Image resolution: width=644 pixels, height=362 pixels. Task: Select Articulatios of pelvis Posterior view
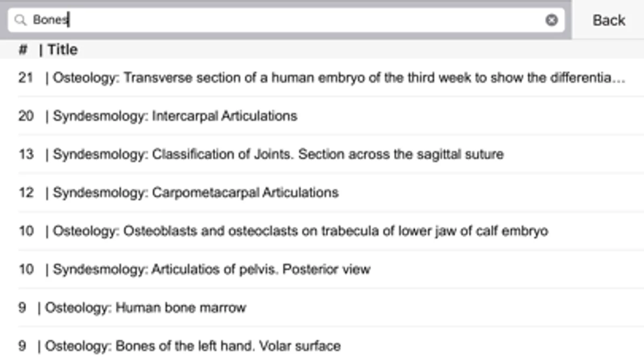click(211, 269)
